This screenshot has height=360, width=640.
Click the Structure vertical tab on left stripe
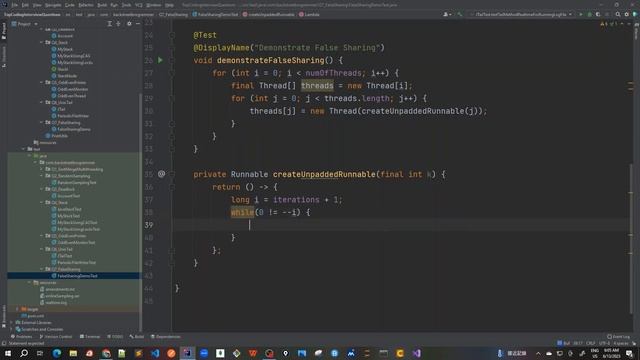tap(4, 57)
